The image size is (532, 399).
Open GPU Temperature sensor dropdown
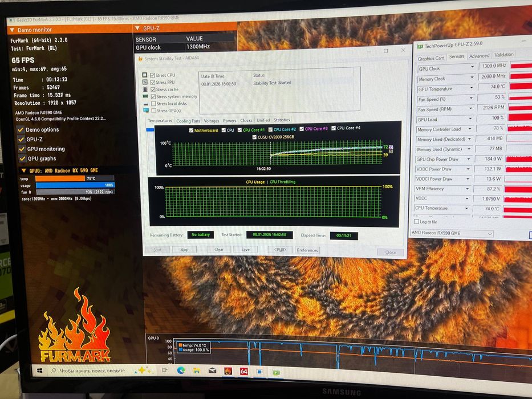pyautogui.click(x=472, y=88)
